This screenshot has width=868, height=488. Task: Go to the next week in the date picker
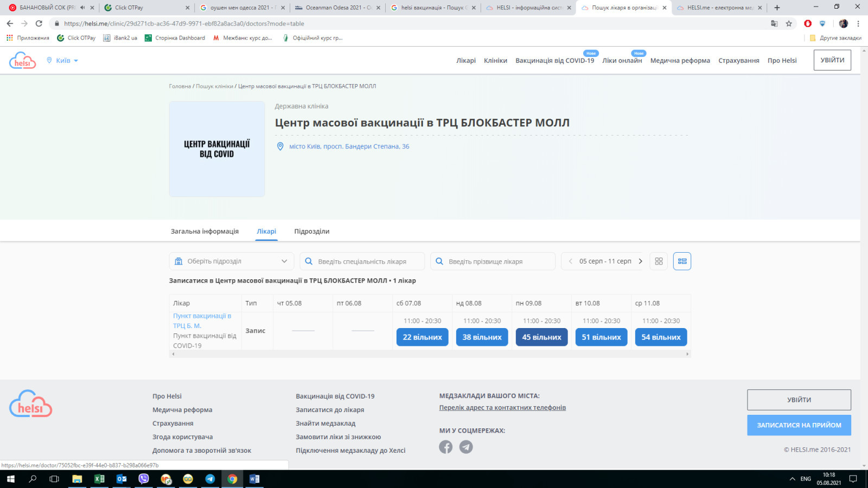click(640, 261)
